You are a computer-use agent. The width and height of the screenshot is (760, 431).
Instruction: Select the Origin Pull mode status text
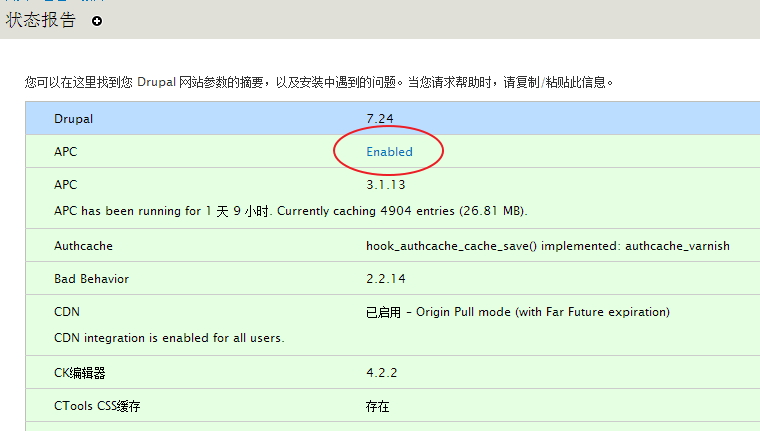[x=518, y=312]
